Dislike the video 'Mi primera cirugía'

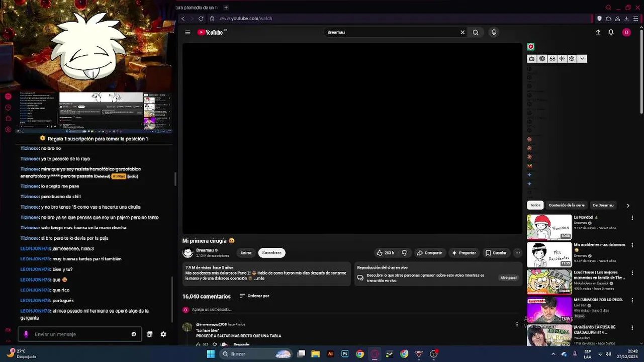(405, 253)
